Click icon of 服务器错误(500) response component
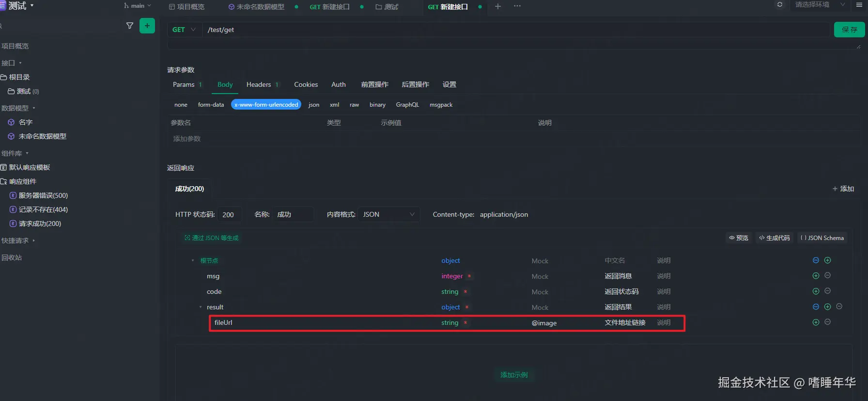This screenshot has width=868, height=401. point(13,195)
